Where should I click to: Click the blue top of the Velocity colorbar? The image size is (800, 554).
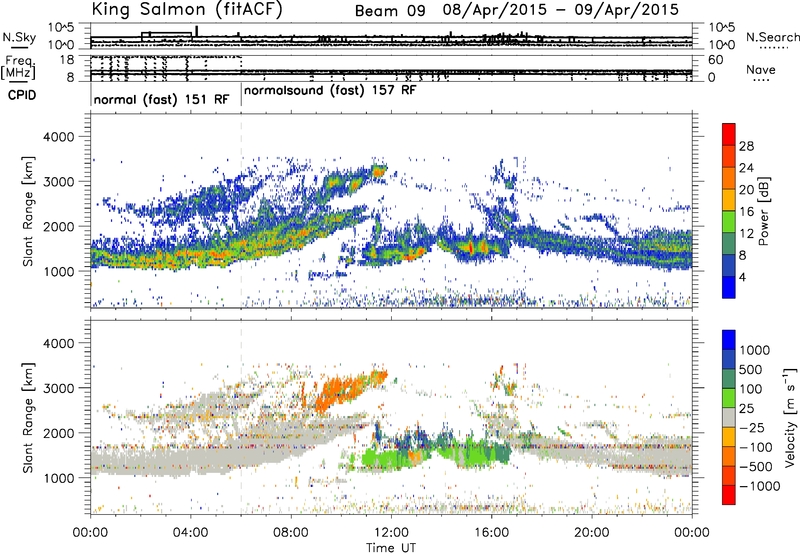[x=729, y=340]
